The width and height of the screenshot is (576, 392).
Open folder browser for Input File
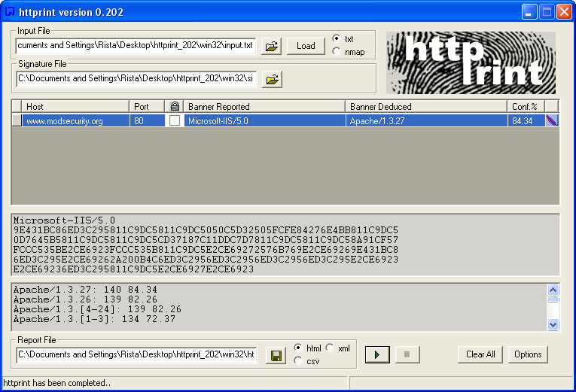click(x=272, y=46)
